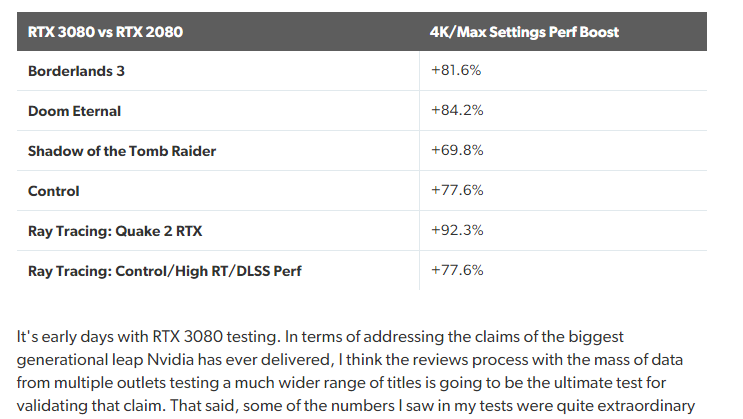Viewport: 743px width, 419px height.
Task: Click Ray Tracing: Control/High RT/DLSS Perf
Action: tap(164, 271)
